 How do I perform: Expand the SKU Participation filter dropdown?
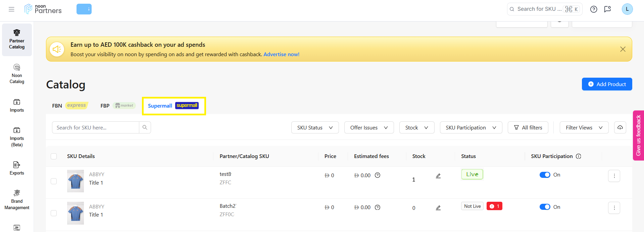(x=471, y=127)
